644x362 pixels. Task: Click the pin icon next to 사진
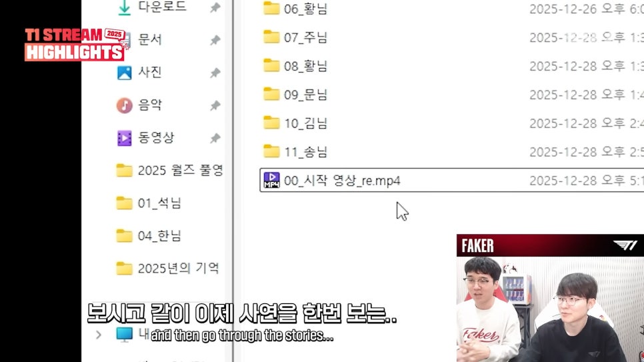tap(215, 73)
